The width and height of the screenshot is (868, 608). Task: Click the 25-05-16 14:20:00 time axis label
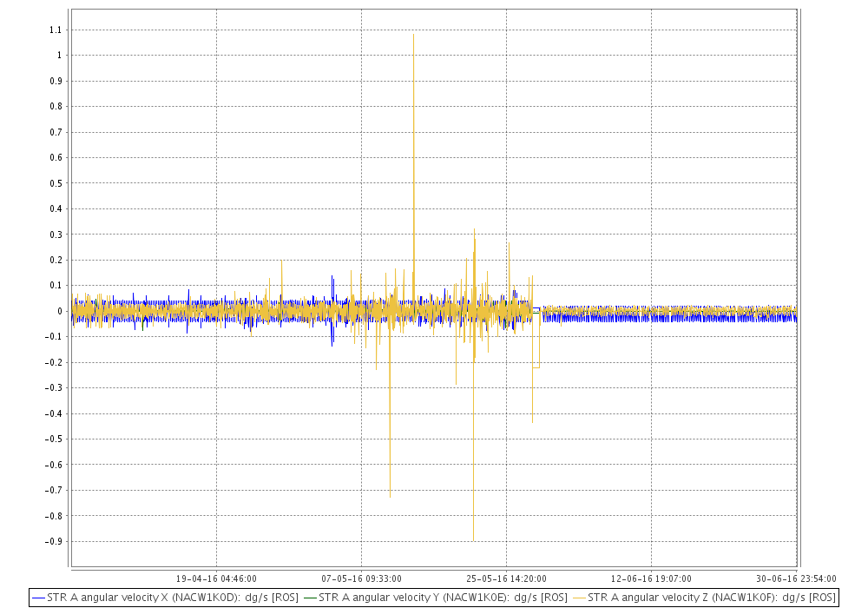coord(507,578)
